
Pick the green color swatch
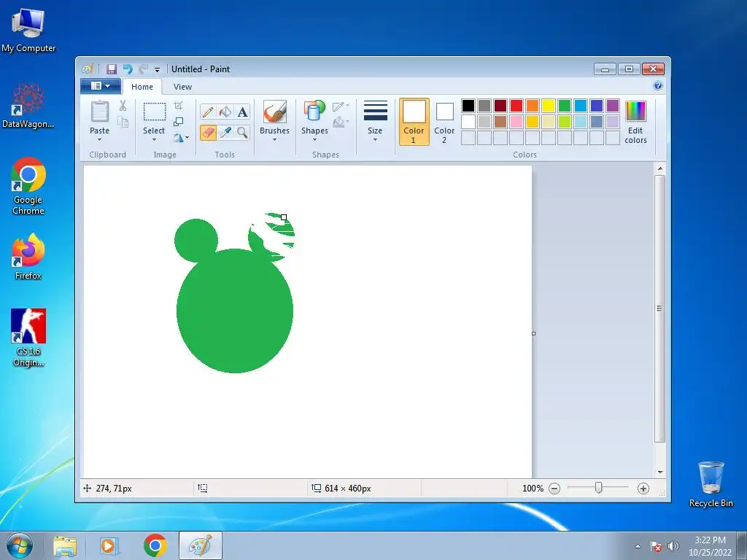[x=565, y=106]
